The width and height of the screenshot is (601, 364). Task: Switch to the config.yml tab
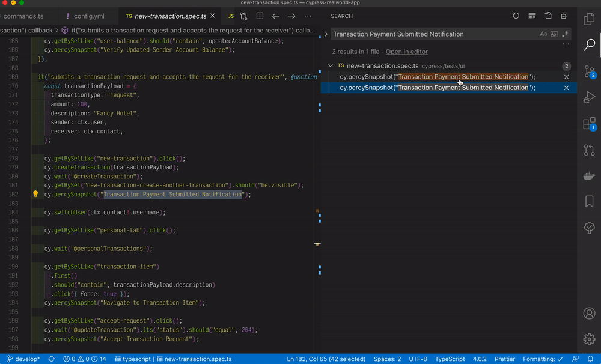coord(89,16)
